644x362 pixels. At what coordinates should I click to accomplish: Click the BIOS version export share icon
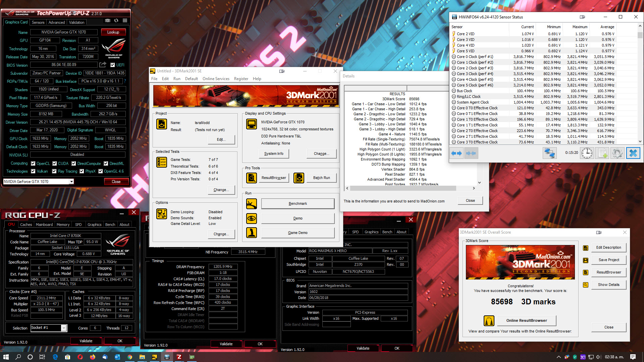(103, 65)
